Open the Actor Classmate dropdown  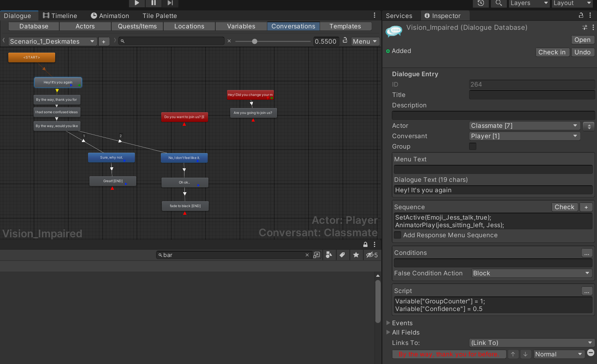525,126
